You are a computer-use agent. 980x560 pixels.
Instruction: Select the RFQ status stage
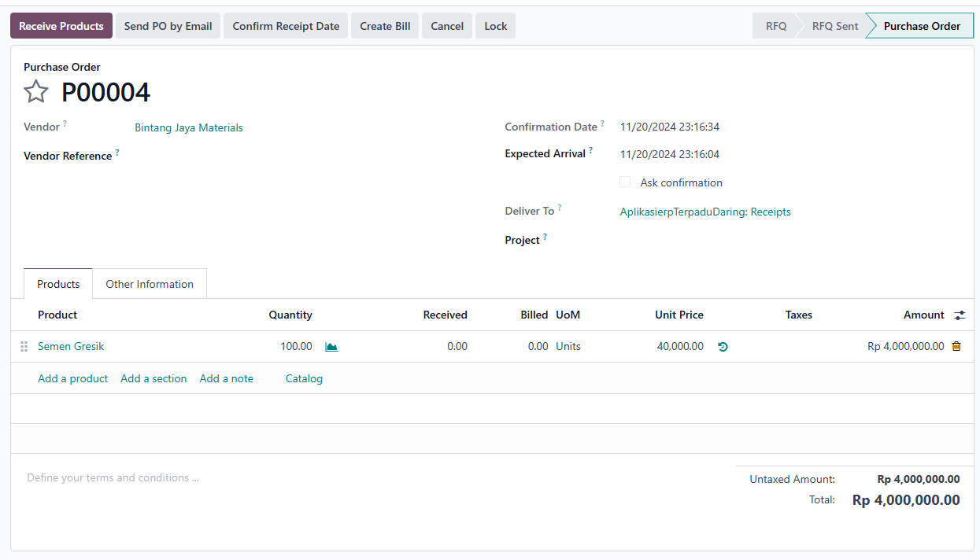click(776, 26)
